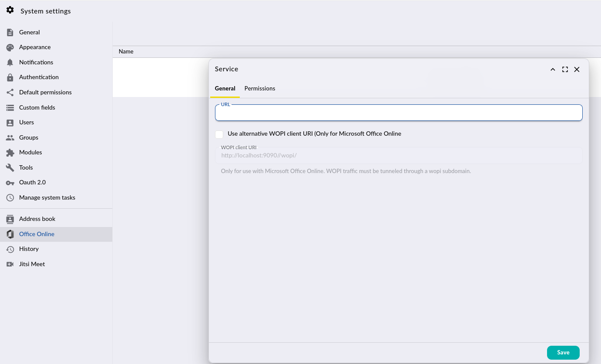Click the Default permissions share icon
This screenshot has height=364, width=601.
pos(10,93)
